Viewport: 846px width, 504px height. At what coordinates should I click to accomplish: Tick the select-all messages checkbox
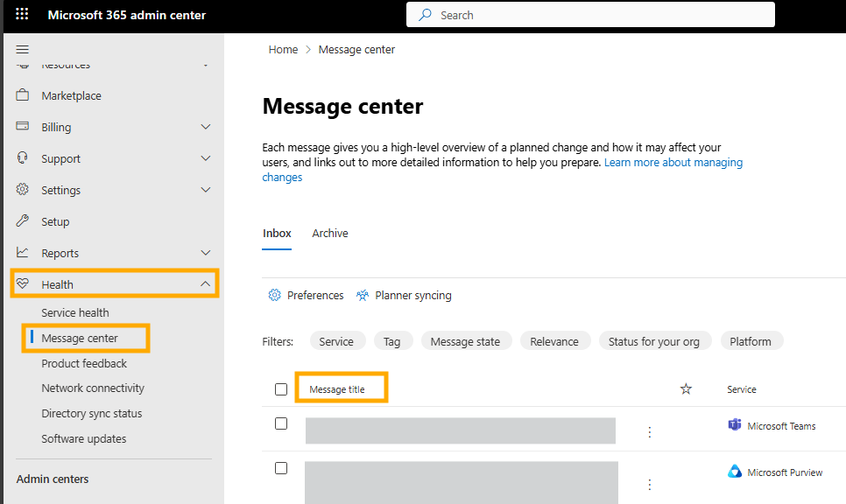click(x=281, y=389)
